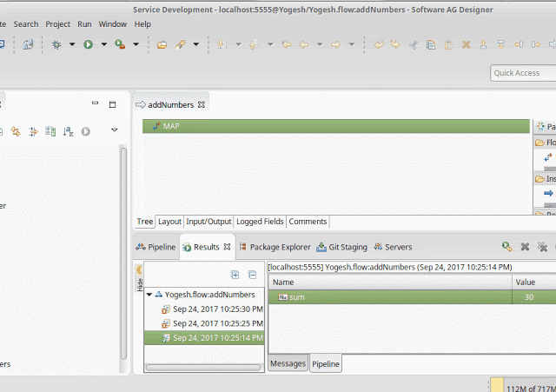Maximize the left navigator panel

pos(112,104)
